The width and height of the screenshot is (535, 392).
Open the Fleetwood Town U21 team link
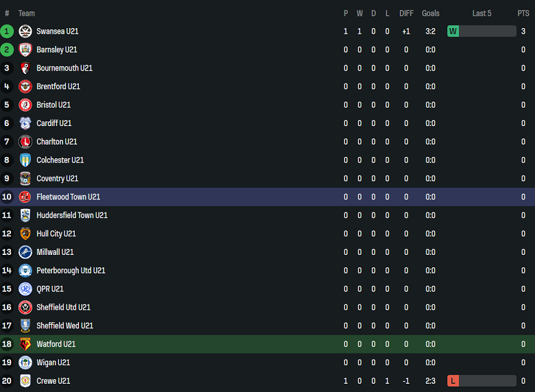(69, 197)
